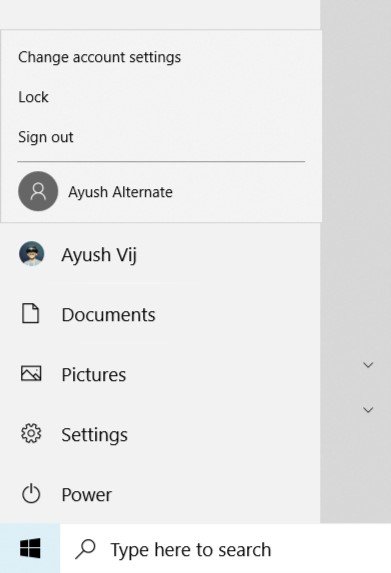Select Change account settings

(x=99, y=57)
